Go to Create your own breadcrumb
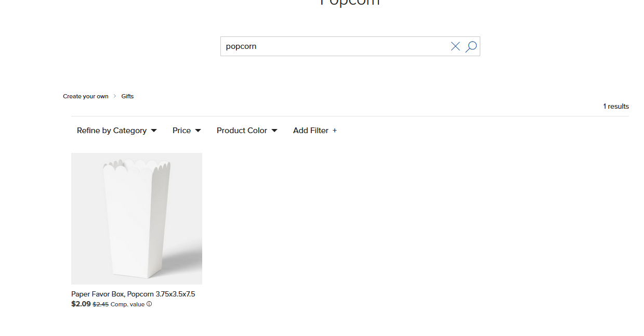Viewport: 644px width, 336px height. (86, 96)
